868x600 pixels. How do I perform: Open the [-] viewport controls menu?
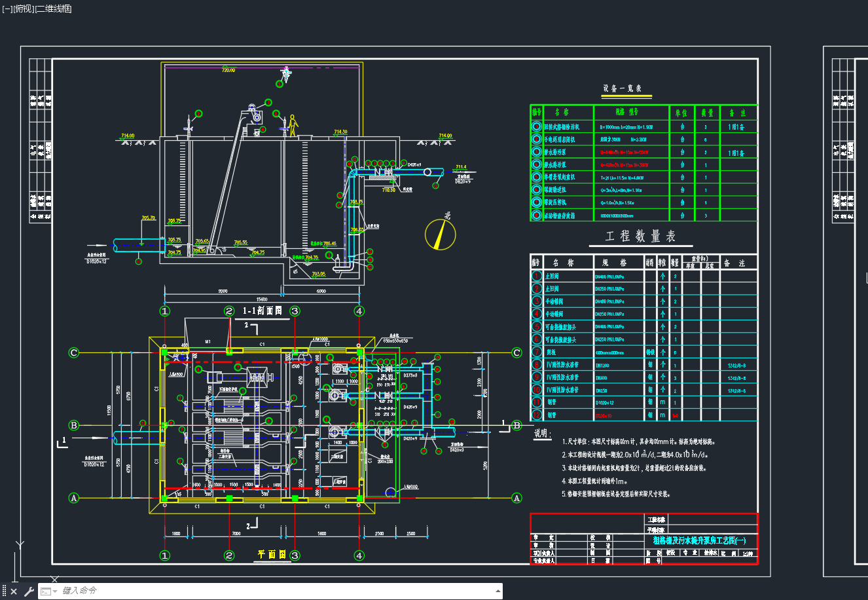(x=7, y=9)
